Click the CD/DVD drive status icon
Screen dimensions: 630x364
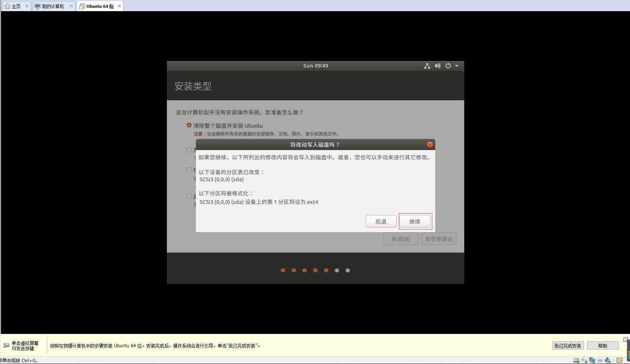tap(584, 360)
